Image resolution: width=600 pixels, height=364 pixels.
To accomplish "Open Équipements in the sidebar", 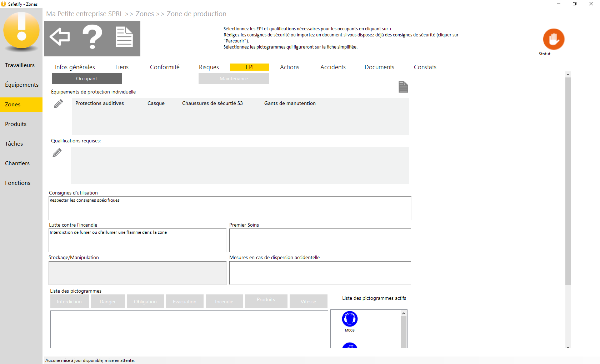I will tap(22, 85).
